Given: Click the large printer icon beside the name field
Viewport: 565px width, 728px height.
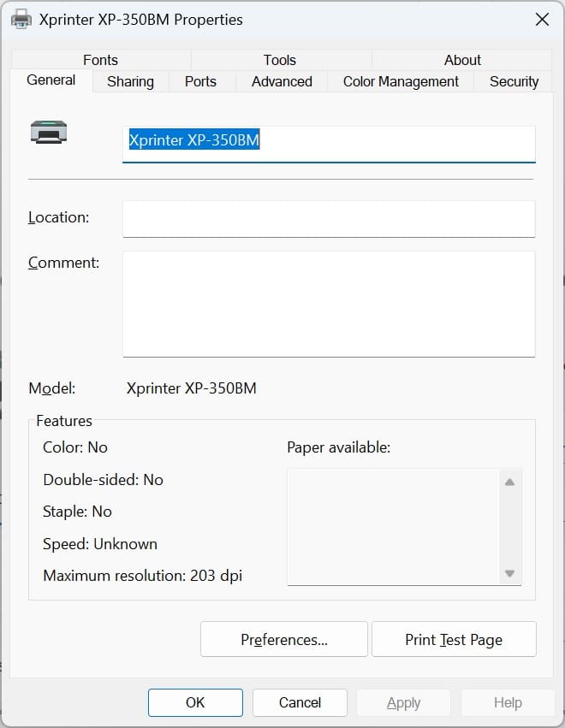Looking at the screenshot, I should point(49,132).
